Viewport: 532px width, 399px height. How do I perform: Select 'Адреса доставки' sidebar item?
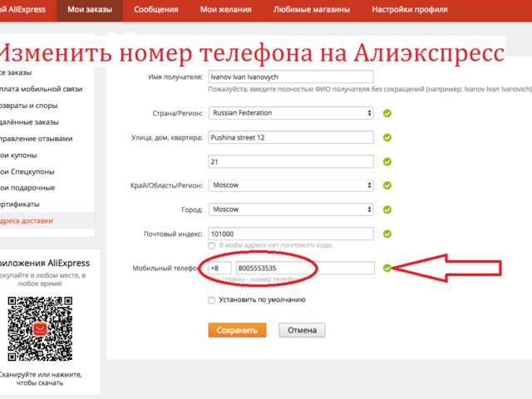pos(27,221)
